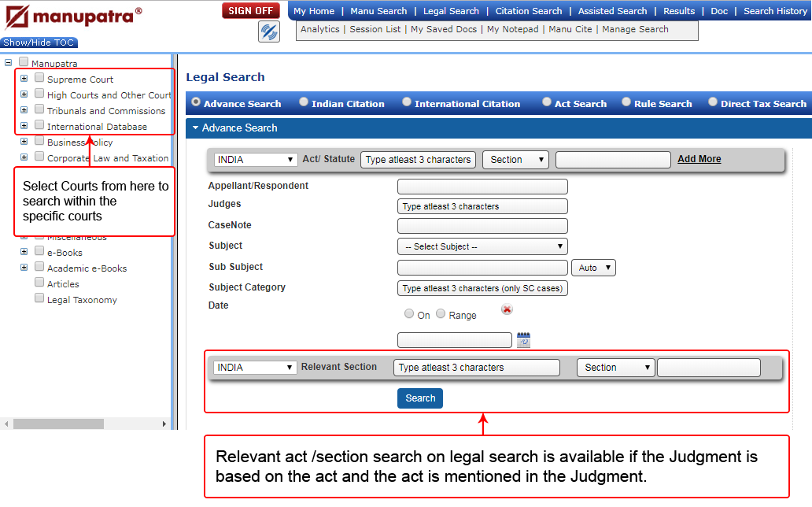
Task: Open the INDIA dropdown for Act/Statute
Action: 256,160
